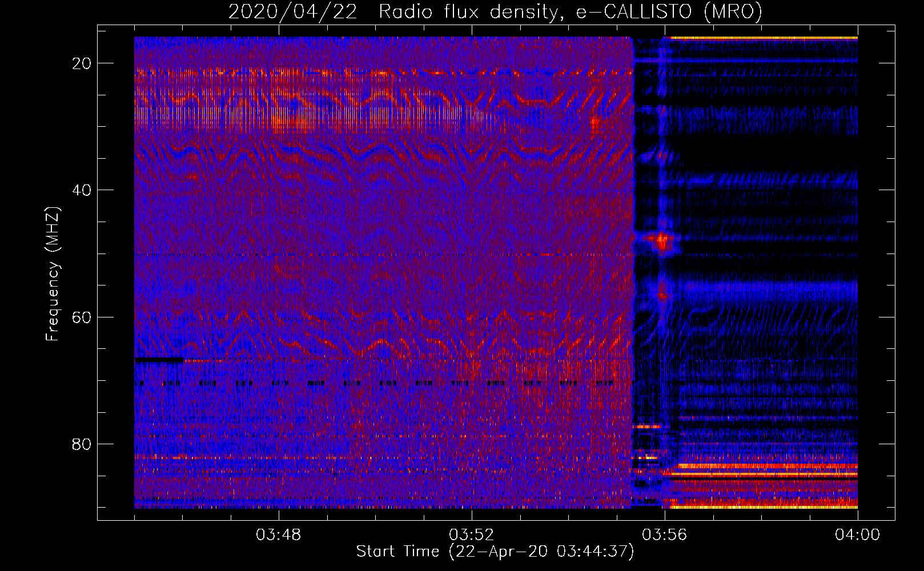Viewport: 924px width, 571px height.
Task: Click the date "2020/04/22" in the title
Action: (x=292, y=11)
